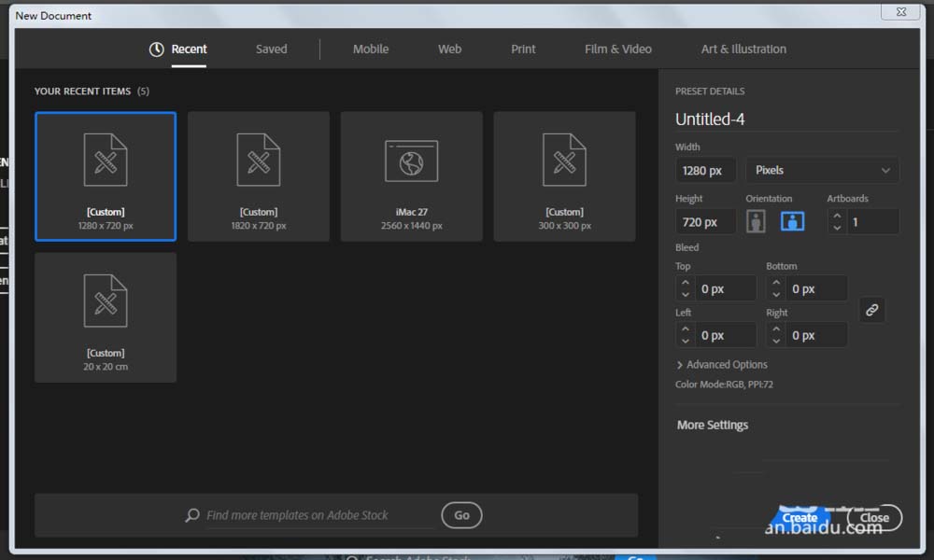Toggle the bleed link chain icon

[871, 310]
